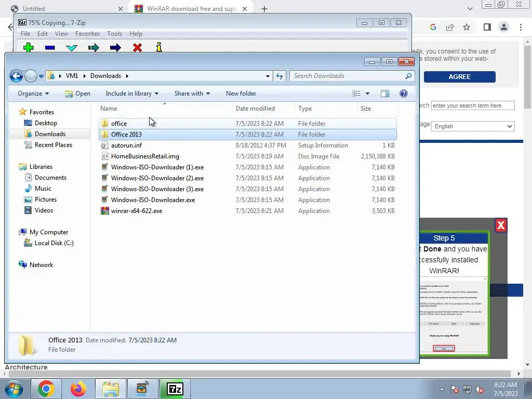Sort by the Size column header
Image resolution: width=532 pixels, height=399 pixels.
(x=366, y=109)
